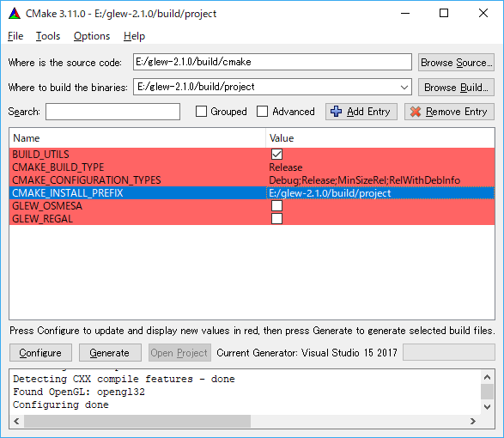504x438 pixels.
Task: Click the Configure button
Action: 40,353
